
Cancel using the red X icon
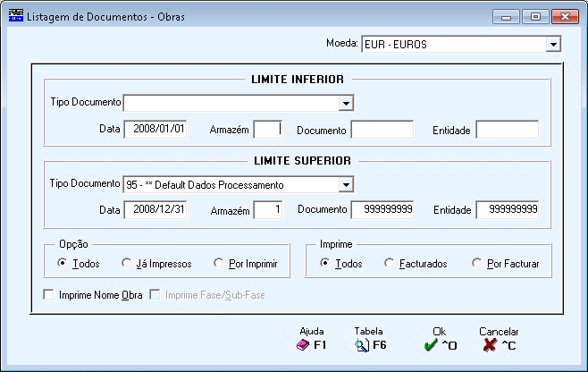pyautogui.click(x=490, y=344)
